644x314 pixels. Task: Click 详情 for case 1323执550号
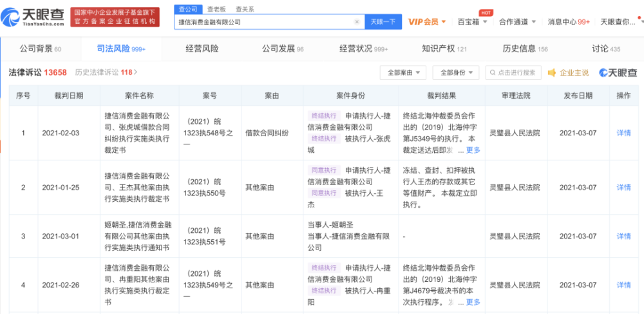coord(623,188)
